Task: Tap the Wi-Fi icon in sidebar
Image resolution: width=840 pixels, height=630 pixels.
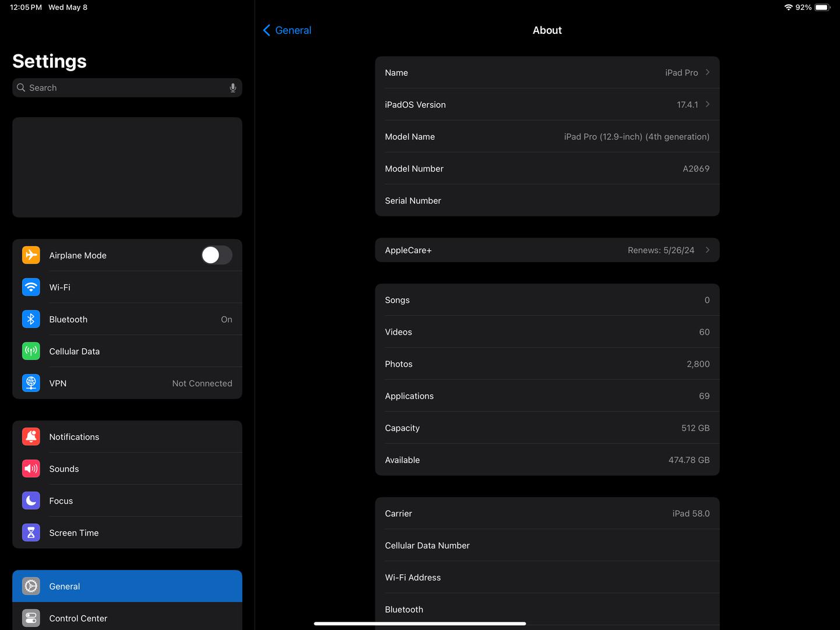Action: point(31,287)
